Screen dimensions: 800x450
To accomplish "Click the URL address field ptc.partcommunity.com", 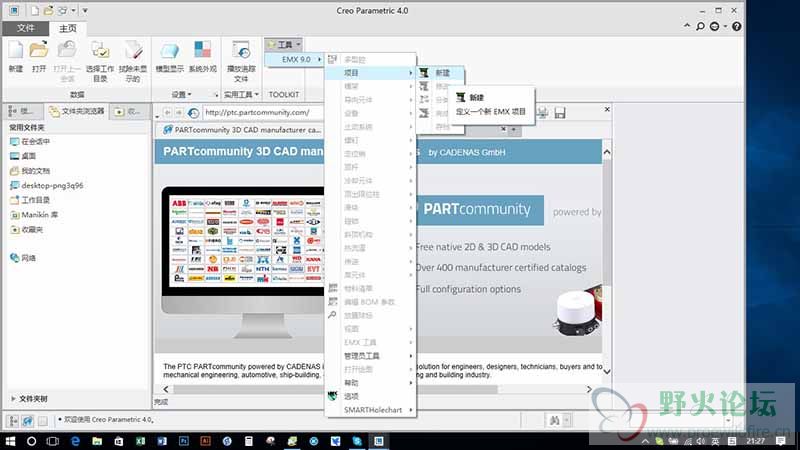I will [263, 112].
